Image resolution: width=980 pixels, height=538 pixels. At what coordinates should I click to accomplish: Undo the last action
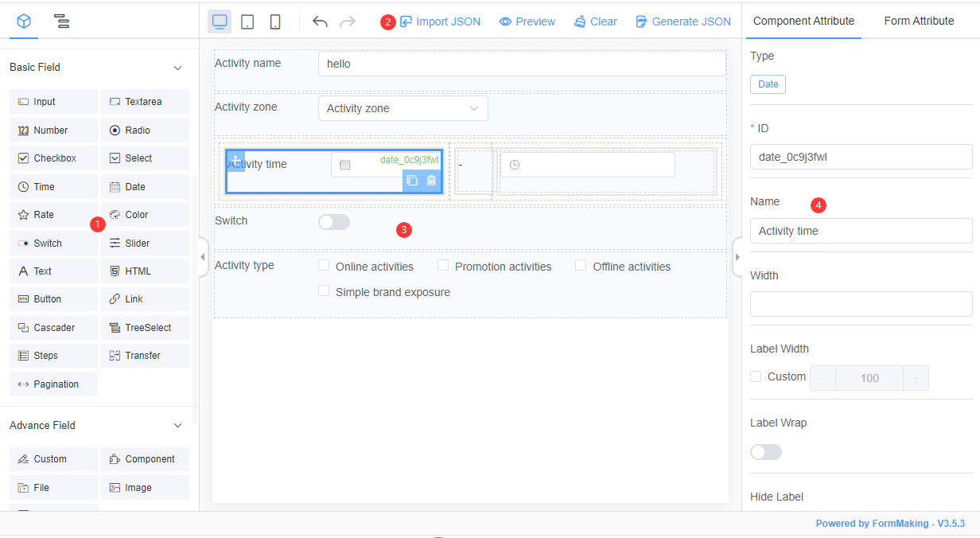click(321, 21)
